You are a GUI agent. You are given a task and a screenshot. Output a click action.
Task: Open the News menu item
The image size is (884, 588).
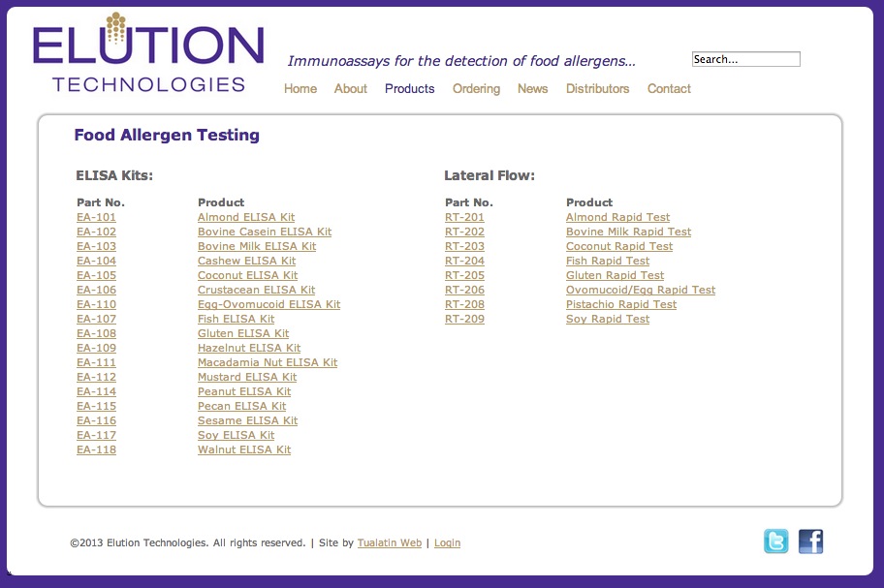point(533,88)
